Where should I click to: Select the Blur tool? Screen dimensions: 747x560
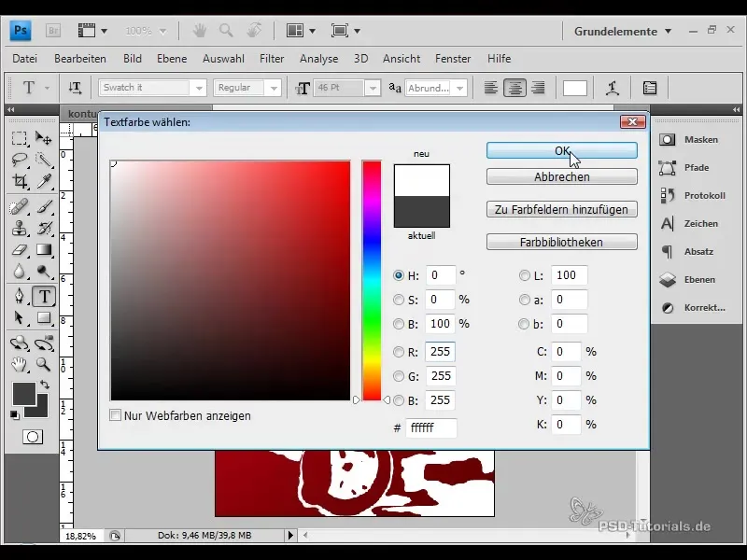coord(19,272)
